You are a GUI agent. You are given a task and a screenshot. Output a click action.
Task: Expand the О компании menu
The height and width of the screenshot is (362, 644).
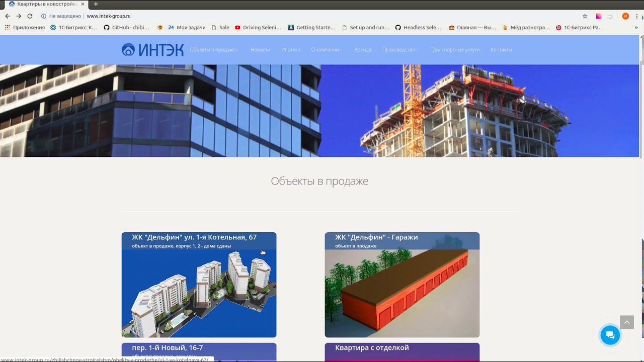327,50
